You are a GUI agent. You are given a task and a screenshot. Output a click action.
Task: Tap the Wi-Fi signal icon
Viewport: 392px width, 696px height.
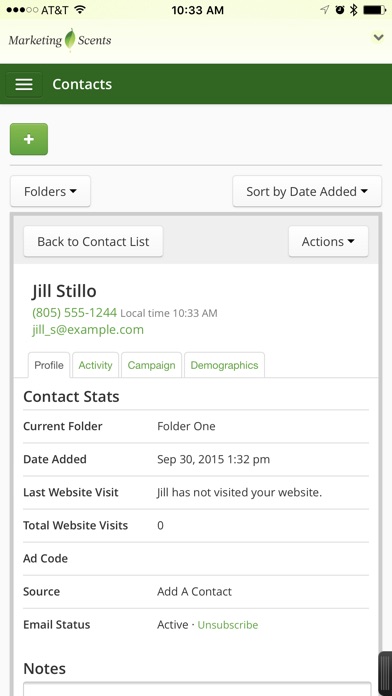pos(80,10)
